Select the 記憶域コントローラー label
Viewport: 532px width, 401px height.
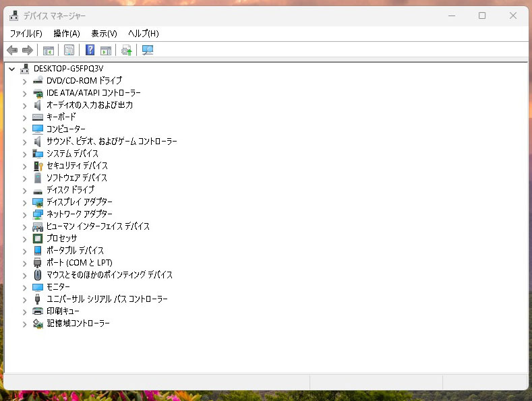(x=78, y=323)
